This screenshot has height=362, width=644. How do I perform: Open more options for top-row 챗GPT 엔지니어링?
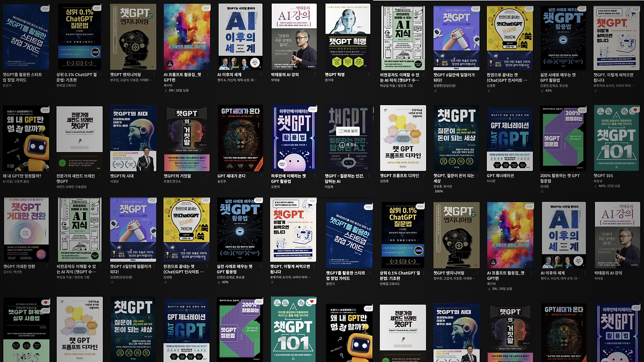(x=154, y=74)
